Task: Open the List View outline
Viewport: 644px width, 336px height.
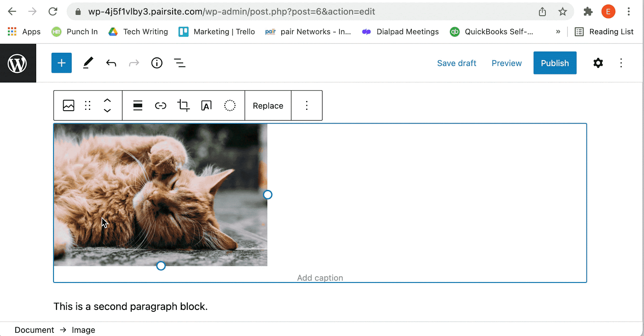Action: 180,63
